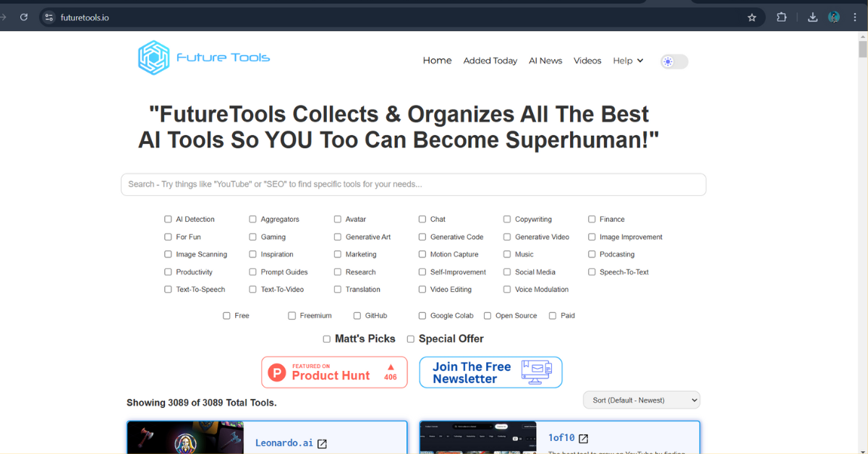Open the Sort (Default - Newest) dropdown

(x=642, y=400)
